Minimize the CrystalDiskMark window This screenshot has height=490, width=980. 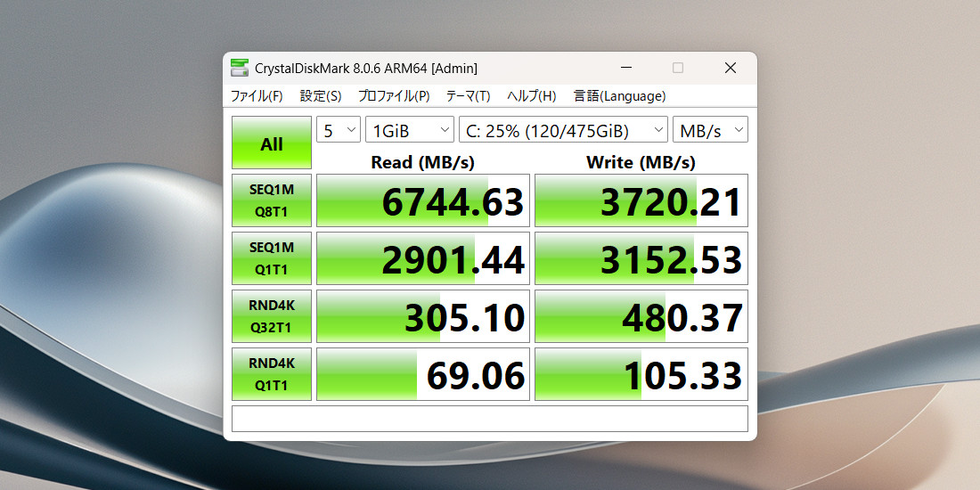[625, 68]
